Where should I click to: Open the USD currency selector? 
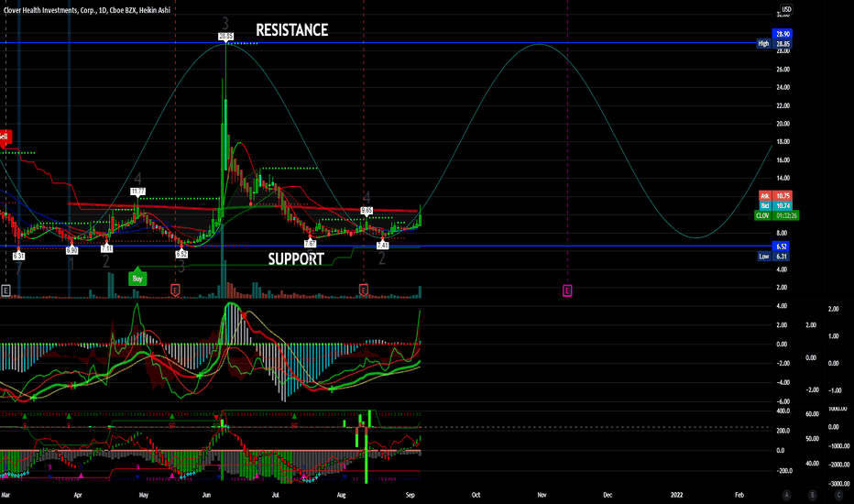point(786,9)
